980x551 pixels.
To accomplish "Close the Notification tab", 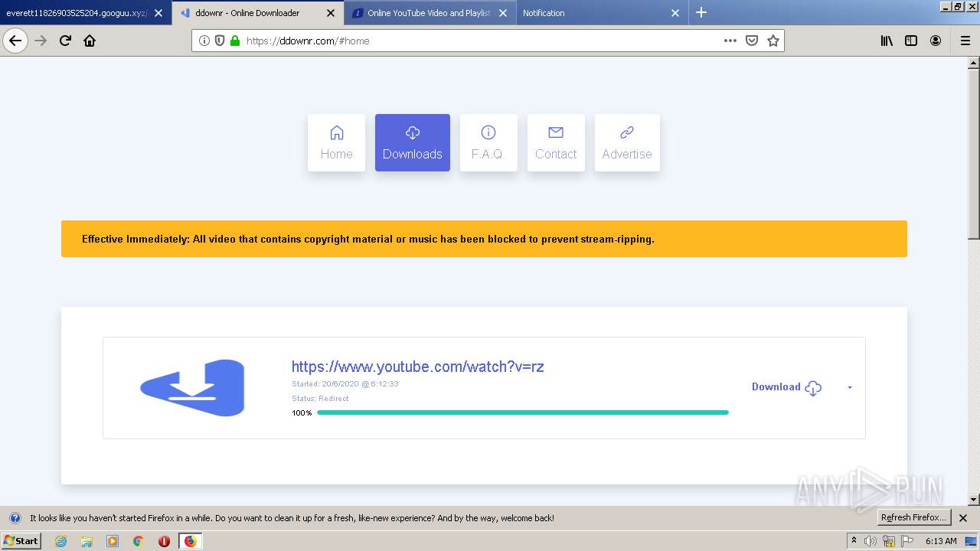I will point(675,13).
